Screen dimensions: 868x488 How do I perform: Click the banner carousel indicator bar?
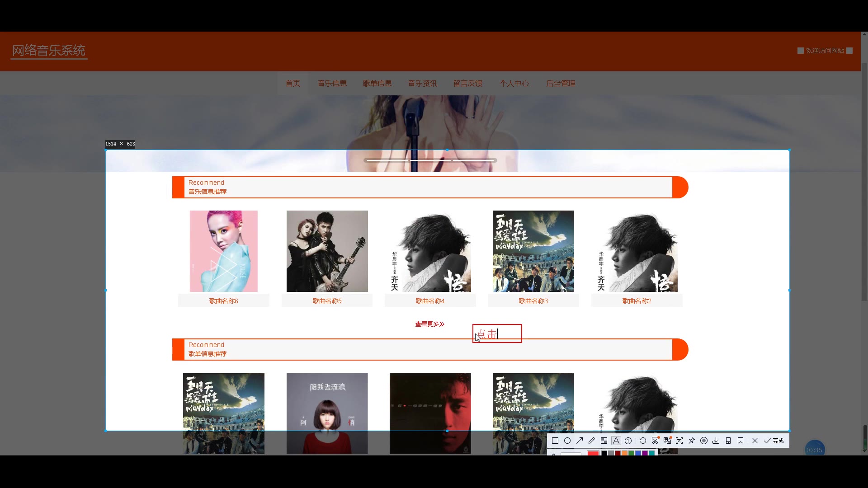click(430, 160)
